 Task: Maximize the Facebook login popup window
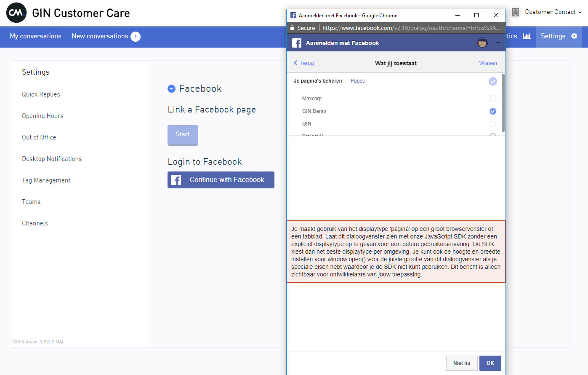pos(476,15)
